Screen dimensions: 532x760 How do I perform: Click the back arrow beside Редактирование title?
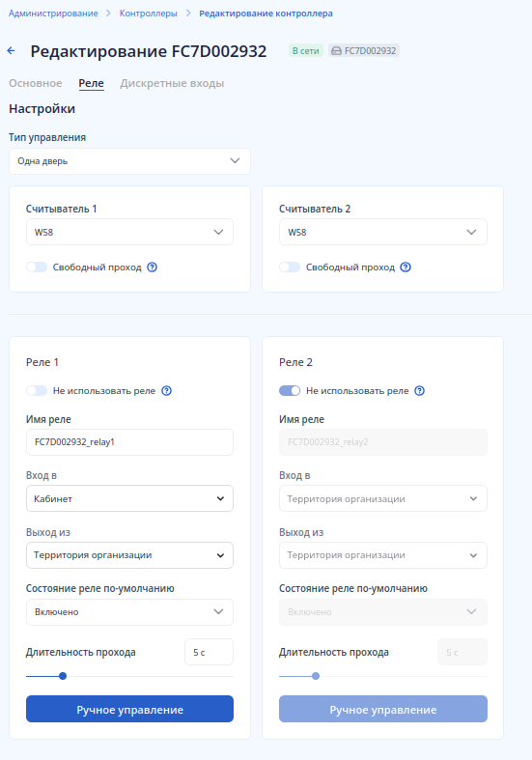click(12, 50)
